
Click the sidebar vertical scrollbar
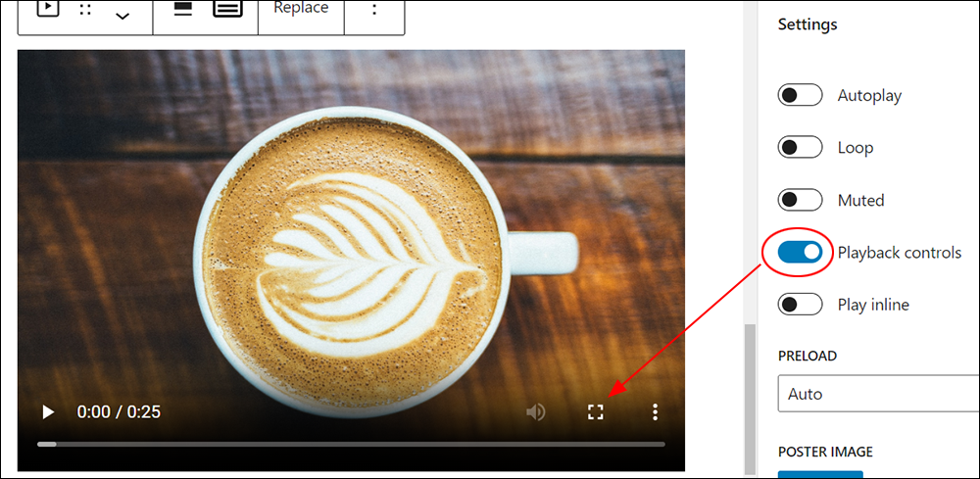point(751,399)
